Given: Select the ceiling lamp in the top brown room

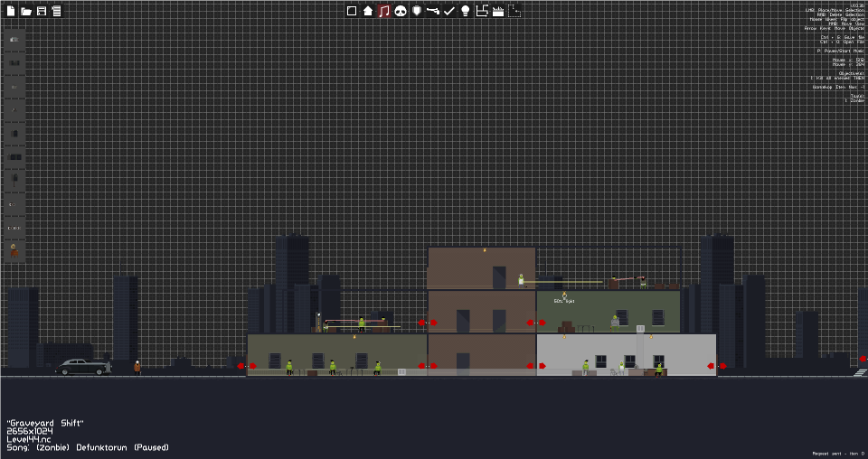Looking at the screenshot, I should (485, 250).
